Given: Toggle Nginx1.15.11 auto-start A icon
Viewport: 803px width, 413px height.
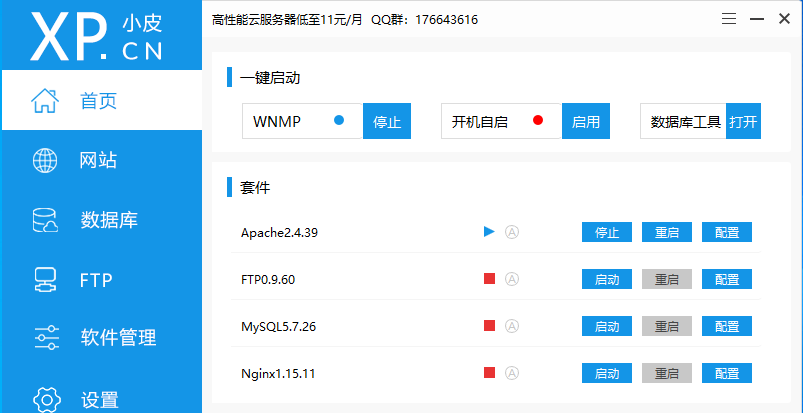Looking at the screenshot, I should [x=512, y=373].
